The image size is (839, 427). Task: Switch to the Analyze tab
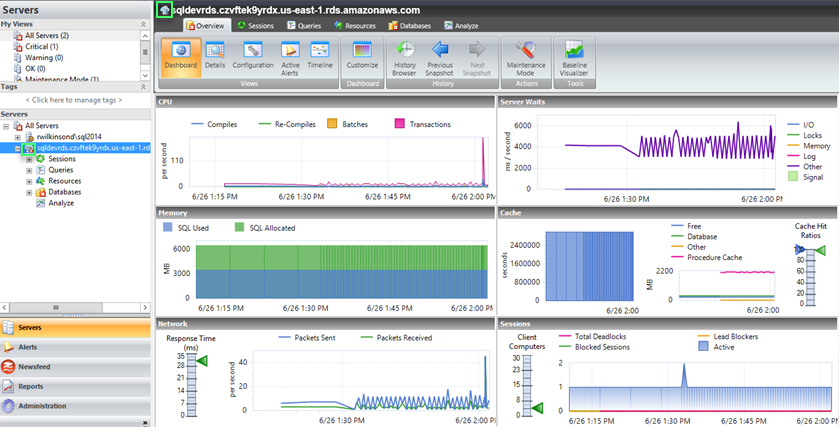(x=461, y=26)
